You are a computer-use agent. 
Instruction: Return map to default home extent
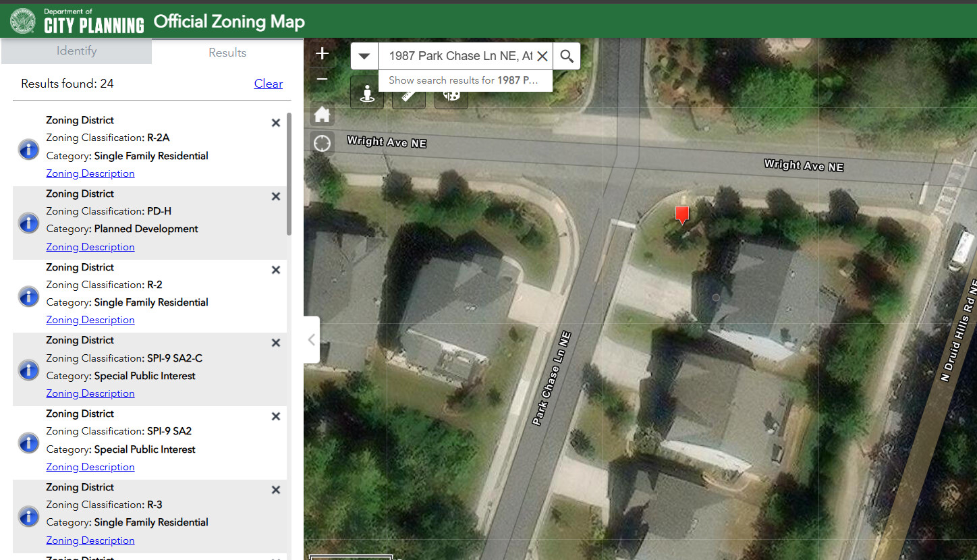coord(322,115)
